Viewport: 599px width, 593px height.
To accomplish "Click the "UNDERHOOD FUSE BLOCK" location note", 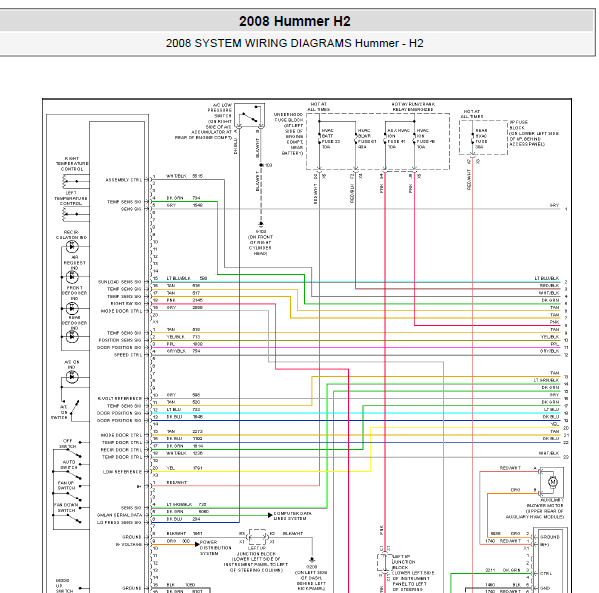I will pos(289,134).
